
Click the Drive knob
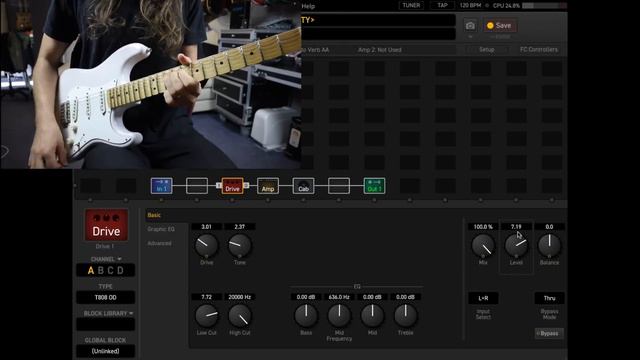[207, 245]
